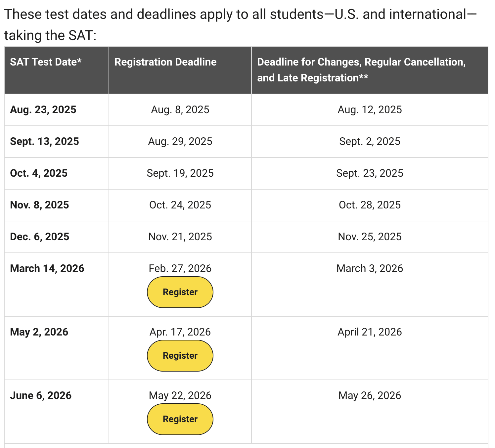
Task: Click the Dec. 6, 2025 test date
Action: tap(40, 237)
